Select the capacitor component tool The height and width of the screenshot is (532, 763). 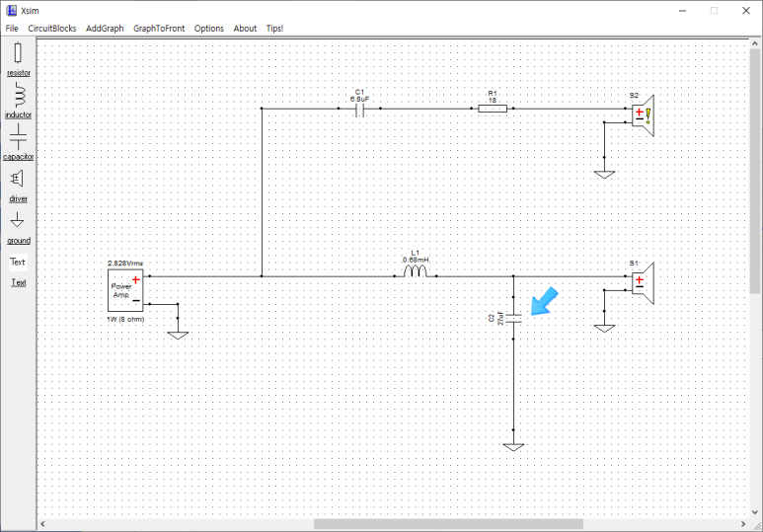[18, 142]
